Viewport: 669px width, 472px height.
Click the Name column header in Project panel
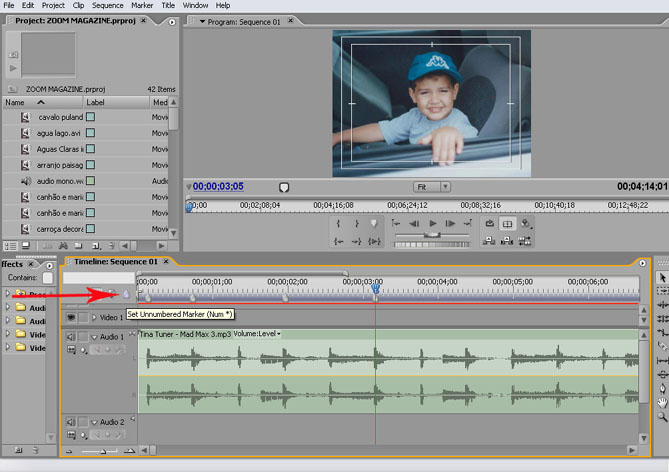click(x=15, y=102)
